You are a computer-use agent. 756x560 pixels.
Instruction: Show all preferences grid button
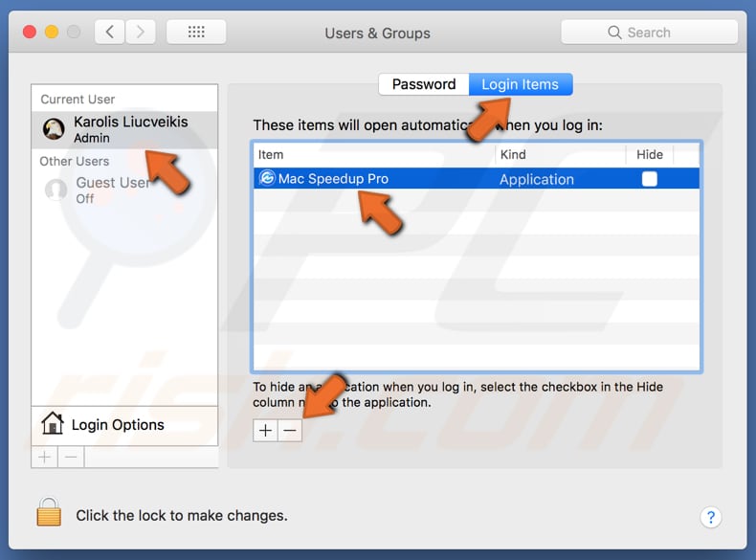[196, 33]
